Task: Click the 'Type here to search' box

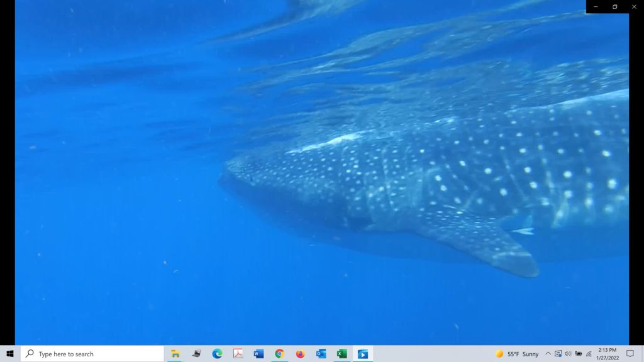Action: (x=92, y=354)
